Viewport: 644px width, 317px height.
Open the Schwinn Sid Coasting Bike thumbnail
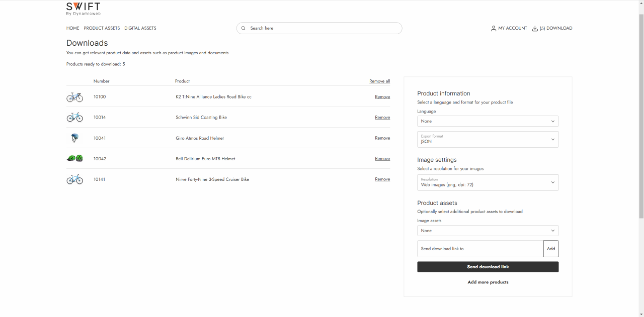(x=74, y=118)
